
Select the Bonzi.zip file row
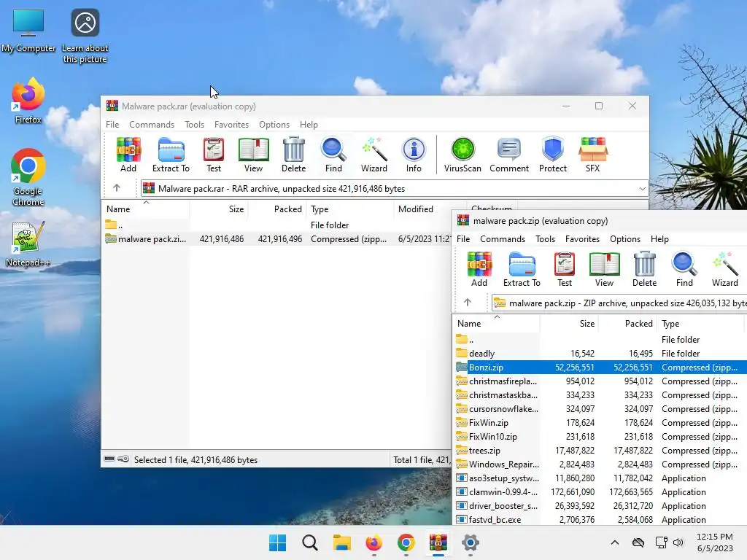pyautogui.click(x=600, y=367)
